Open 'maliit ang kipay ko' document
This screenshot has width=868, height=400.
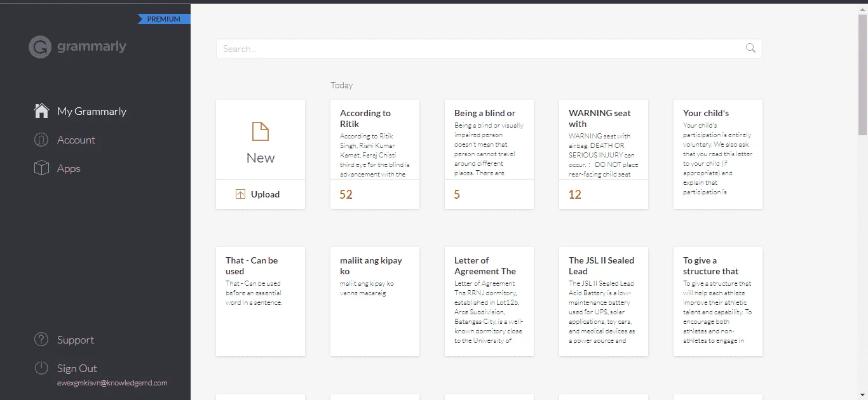375,302
